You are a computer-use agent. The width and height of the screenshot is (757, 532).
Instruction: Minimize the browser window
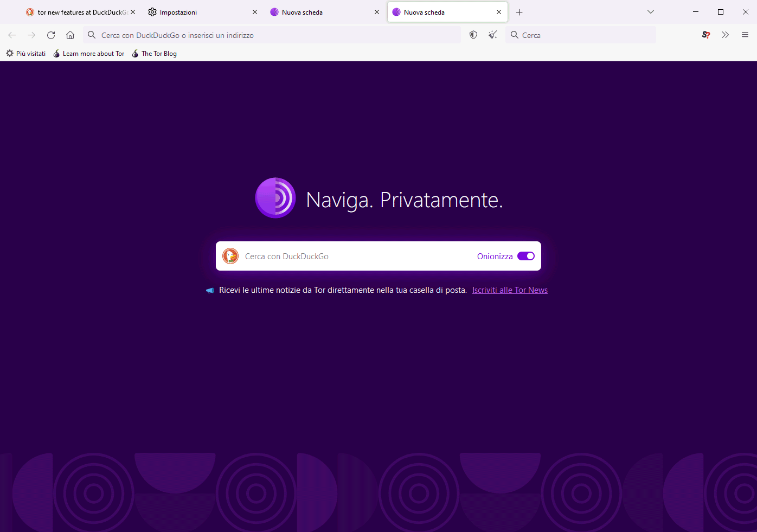pos(696,12)
